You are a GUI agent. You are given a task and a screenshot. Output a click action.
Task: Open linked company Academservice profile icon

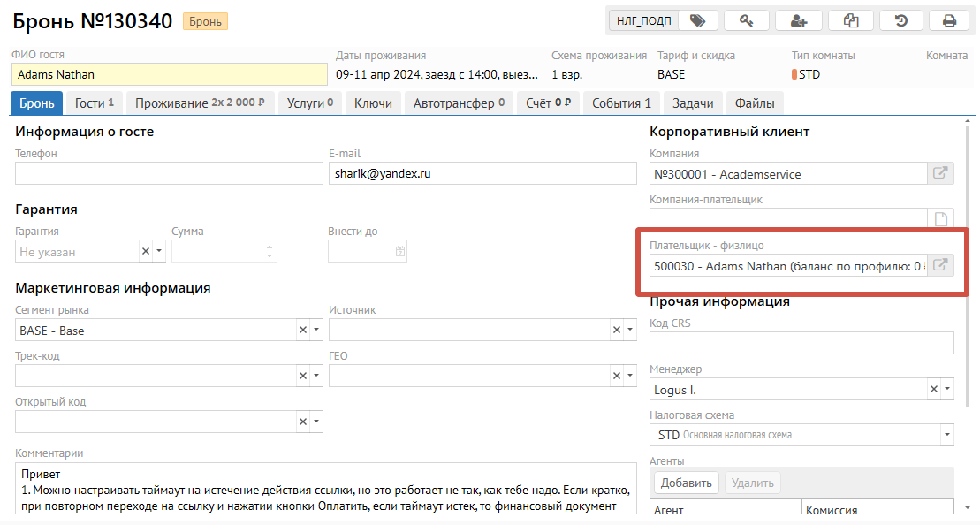point(941,173)
